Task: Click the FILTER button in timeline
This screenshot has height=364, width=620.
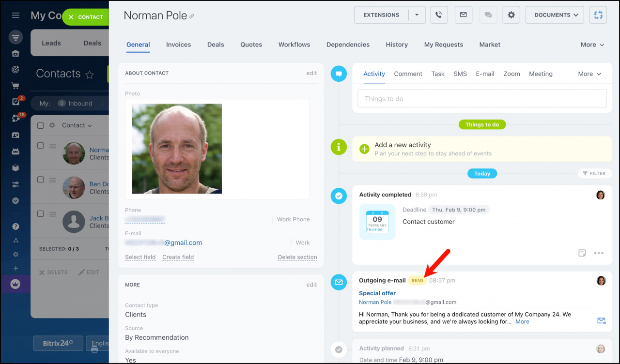Action: (x=595, y=173)
